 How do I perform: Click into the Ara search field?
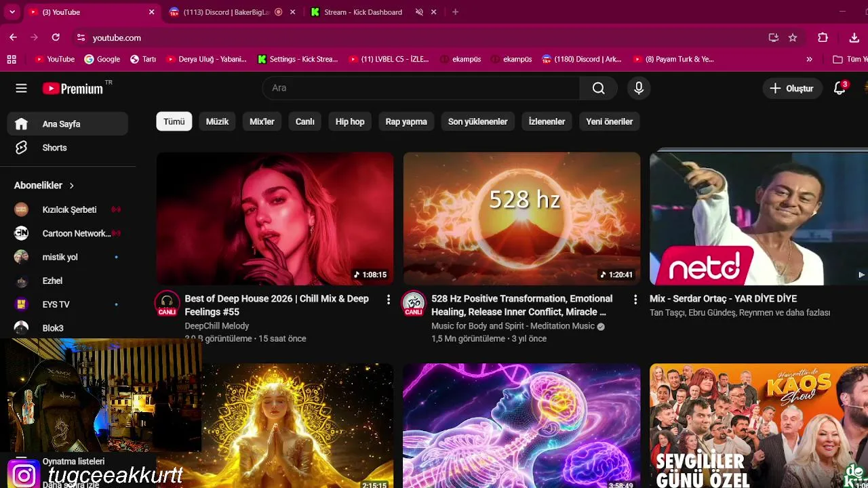pyautogui.click(x=420, y=88)
